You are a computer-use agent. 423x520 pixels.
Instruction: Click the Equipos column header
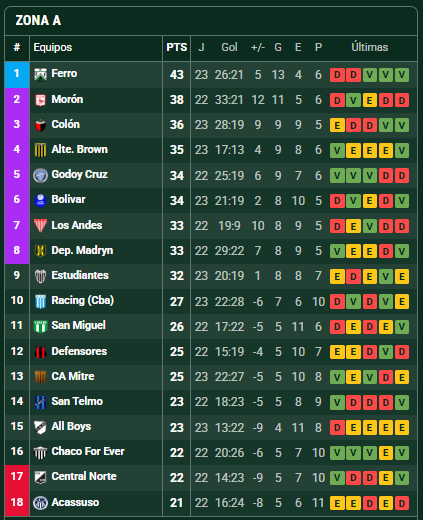[53, 47]
